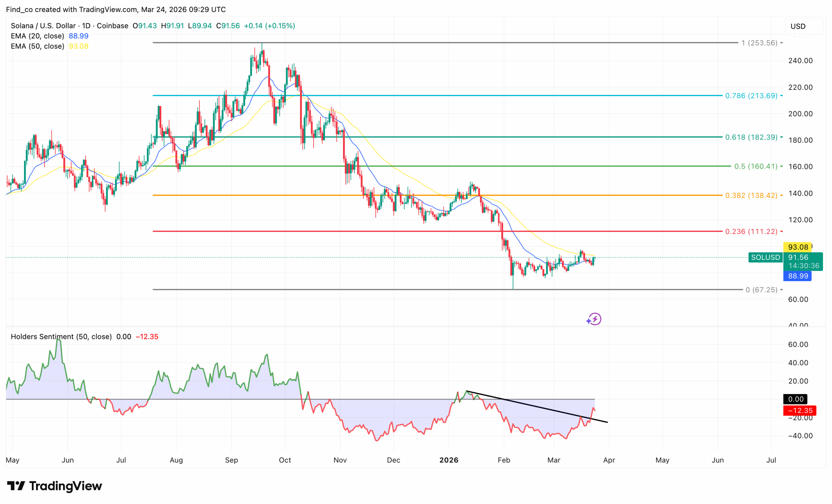Click the Apr label on time axis
This screenshot has width=832, height=504.
coord(609,460)
